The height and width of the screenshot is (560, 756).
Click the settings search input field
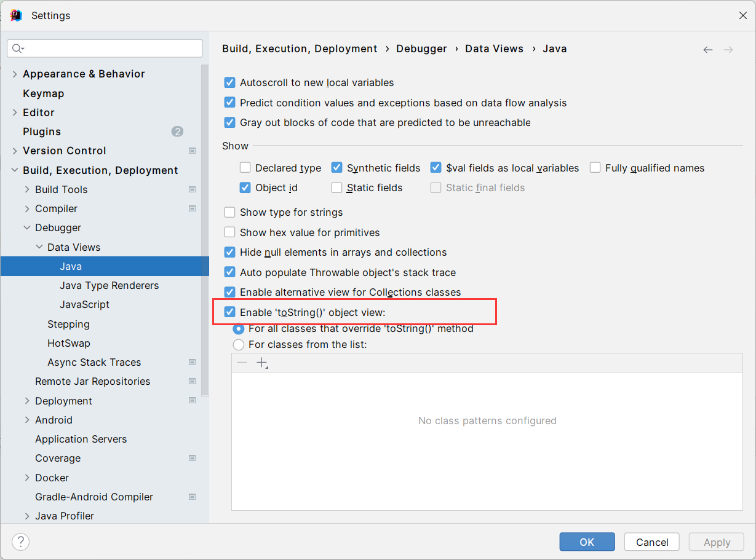click(111, 49)
